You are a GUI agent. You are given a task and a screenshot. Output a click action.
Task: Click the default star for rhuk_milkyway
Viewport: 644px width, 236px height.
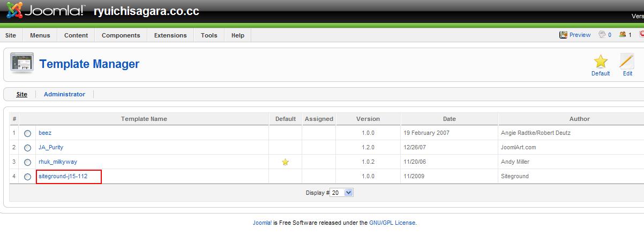(285, 162)
